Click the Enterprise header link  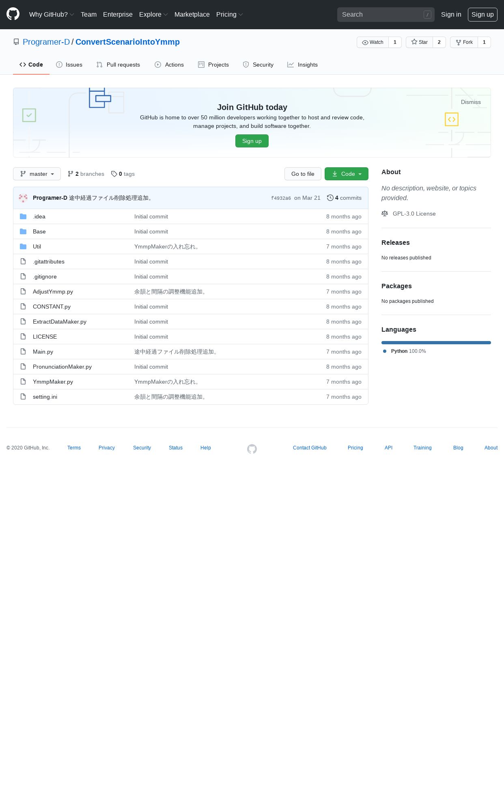coord(118,15)
